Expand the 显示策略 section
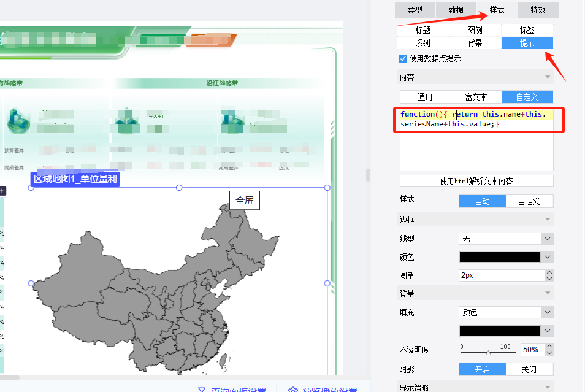The width and height of the screenshot is (585, 392). 475,386
